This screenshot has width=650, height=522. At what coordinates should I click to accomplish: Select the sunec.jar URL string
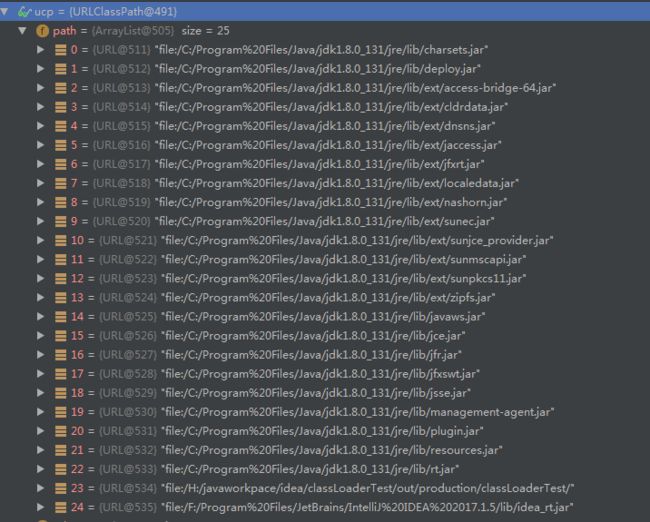click(x=325, y=221)
